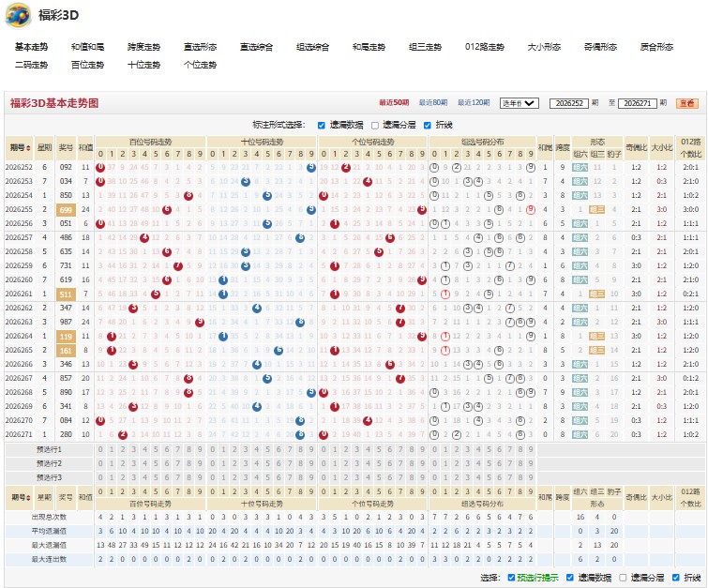Show 最近50期 results

click(x=394, y=103)
